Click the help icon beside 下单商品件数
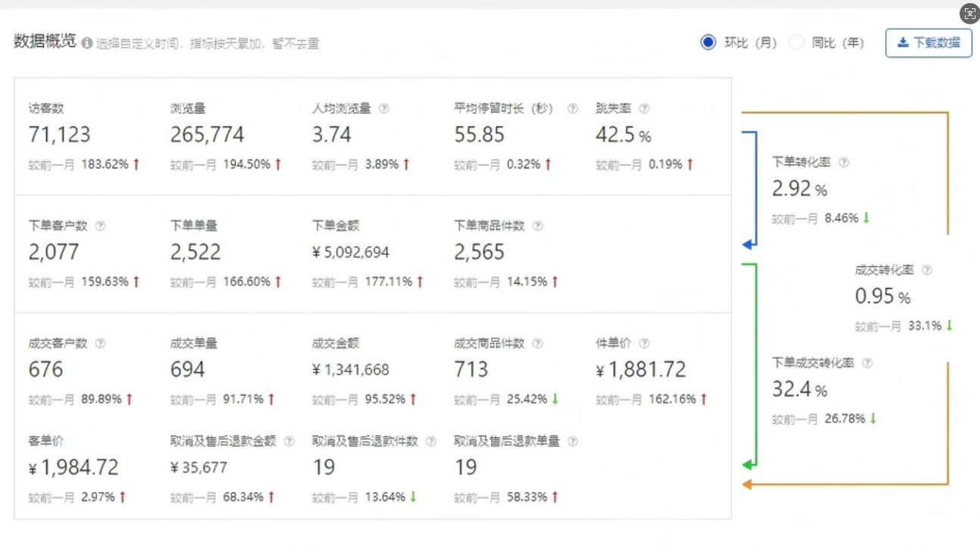The image size is (980, 552). click(537, 226)
